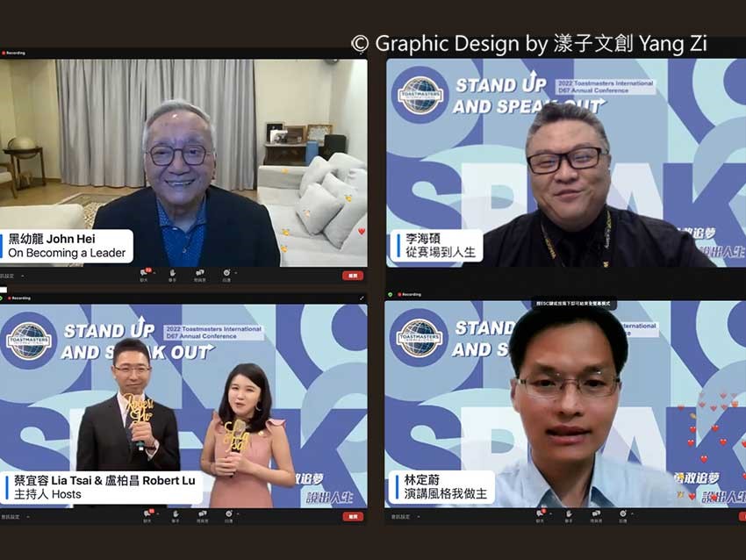Leave the meeting in the Hosts window

tap(353, 516)
